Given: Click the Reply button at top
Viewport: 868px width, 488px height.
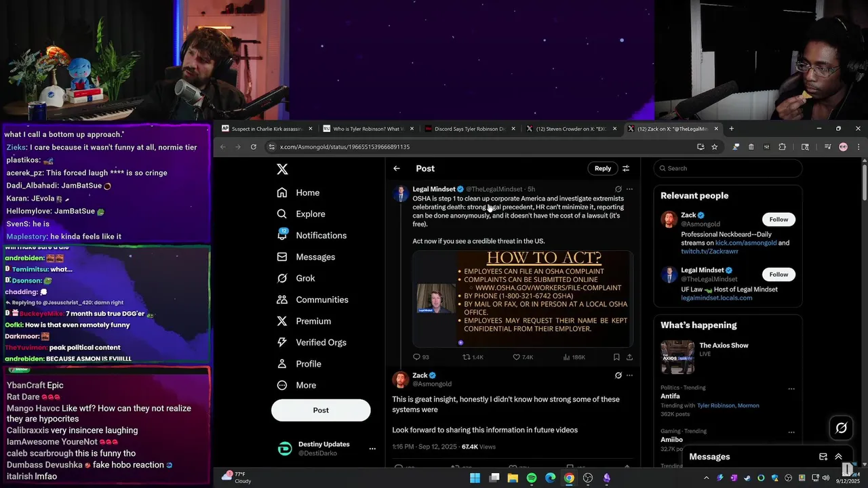Looking at the screenshot, I should pos(603,169).
